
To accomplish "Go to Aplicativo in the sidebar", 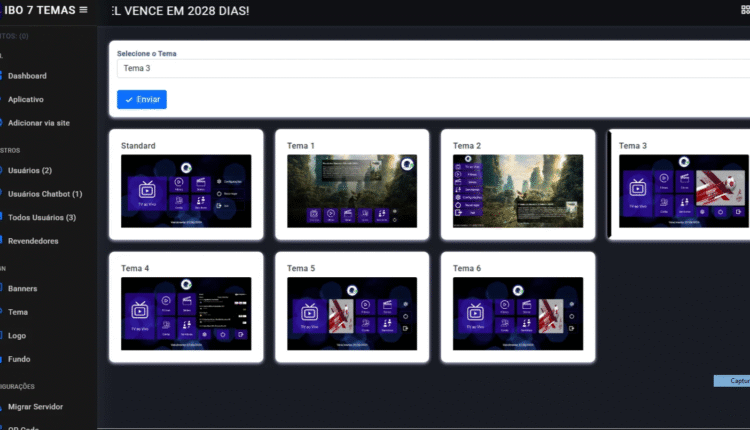I will click(x=26, y=99).
